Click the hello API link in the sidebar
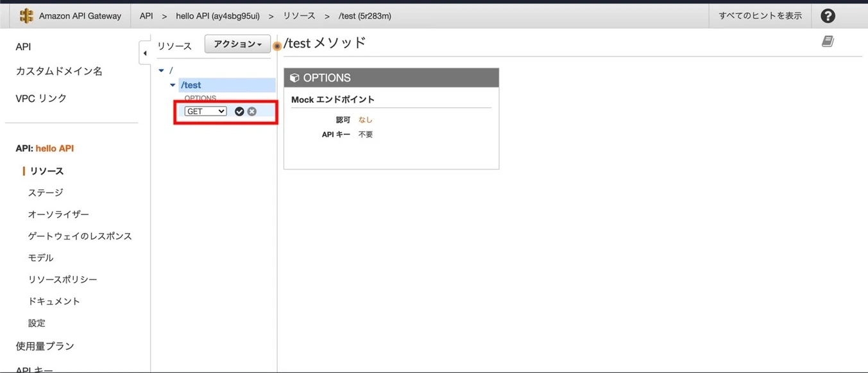The width and height of the screenshot is (868, 373). click(55, 148)
